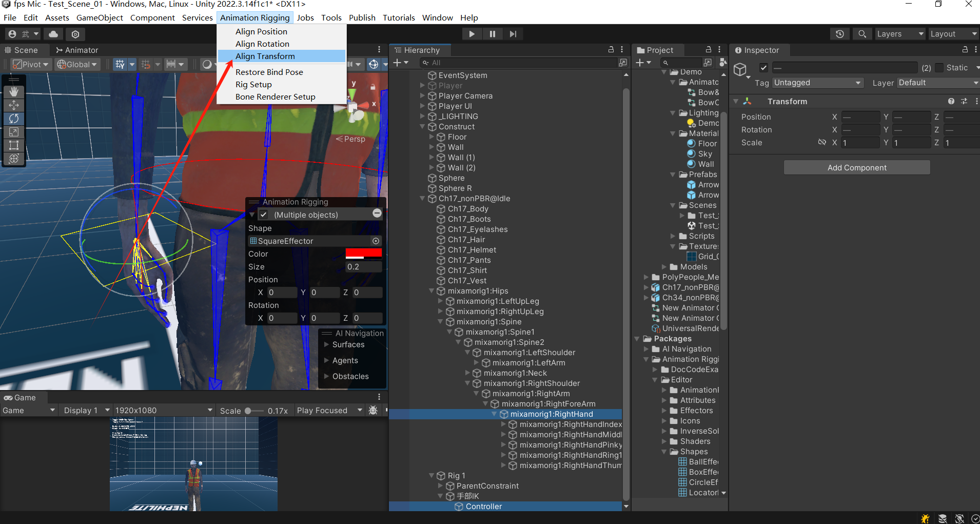Click Bone Renderer Setup menu entry
This screenshot has width=980, height=524.
(x=282, y=96)
